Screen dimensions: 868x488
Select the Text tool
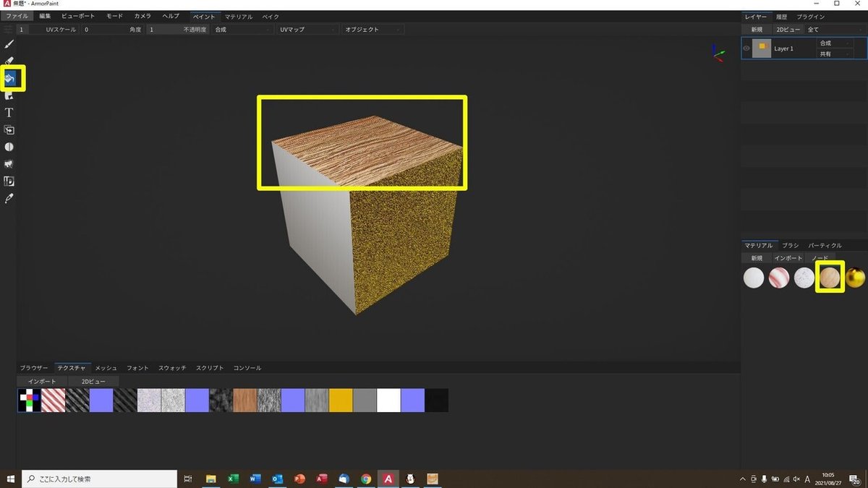pos(9,112)
